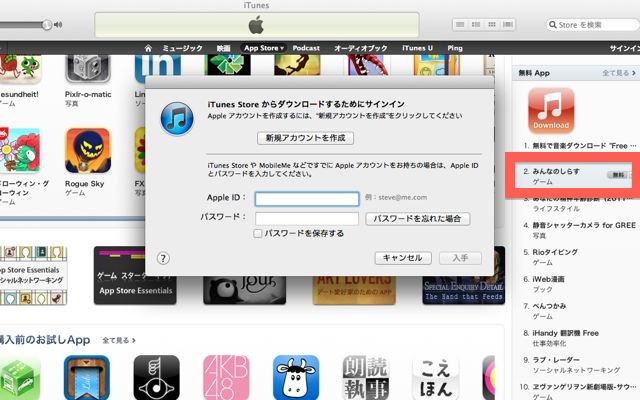This screenshot has width=640, height=400.
Task: Focus the Apple ID input field
Action: click(x=307, y=199)
